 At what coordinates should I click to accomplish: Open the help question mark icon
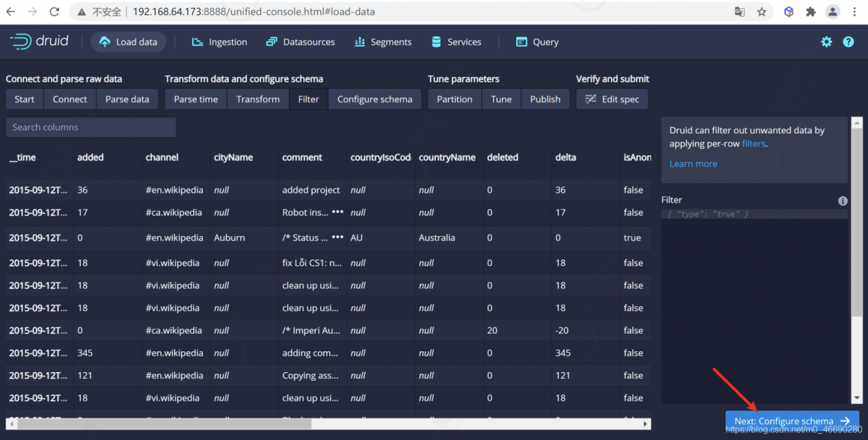(848, 42)
